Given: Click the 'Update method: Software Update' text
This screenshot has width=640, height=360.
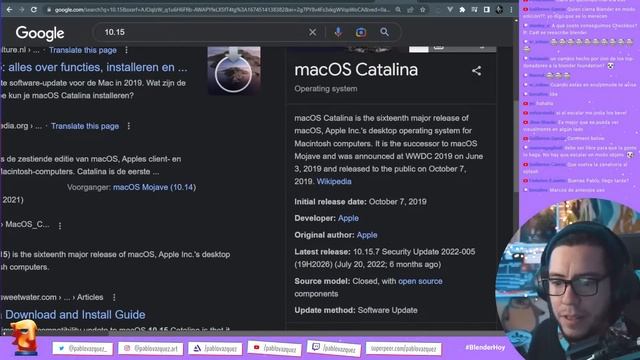Looking at the screenshot, I should click(x=356, y=310).
